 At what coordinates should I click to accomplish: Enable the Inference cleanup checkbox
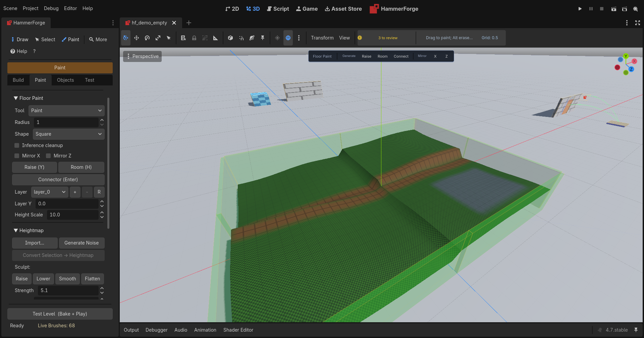coord(17,145)
